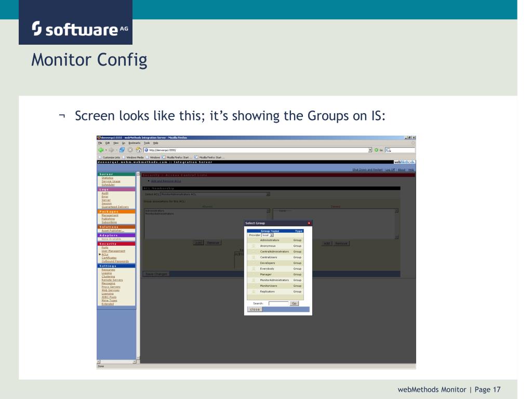Image resolution: width=532 pixels, height=399 pixels.
Task: Select the Developers group row
Action: (275, 263)
